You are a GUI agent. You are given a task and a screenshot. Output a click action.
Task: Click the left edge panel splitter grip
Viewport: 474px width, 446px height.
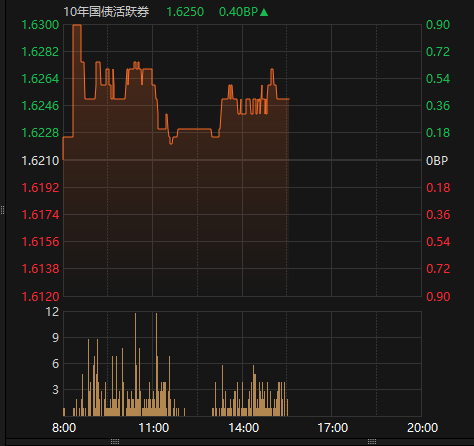coord(3,210)
